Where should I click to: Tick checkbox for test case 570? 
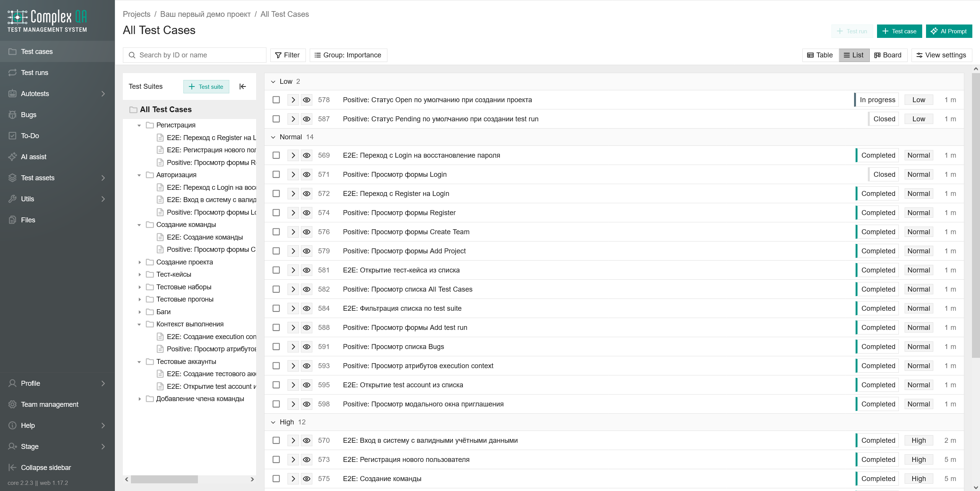(x=276, y=440)
